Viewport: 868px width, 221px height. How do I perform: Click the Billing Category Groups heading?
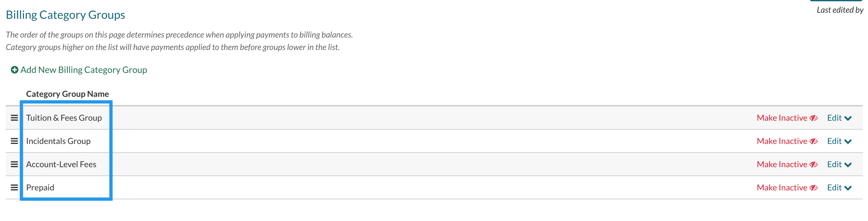(x=65, y=15)
